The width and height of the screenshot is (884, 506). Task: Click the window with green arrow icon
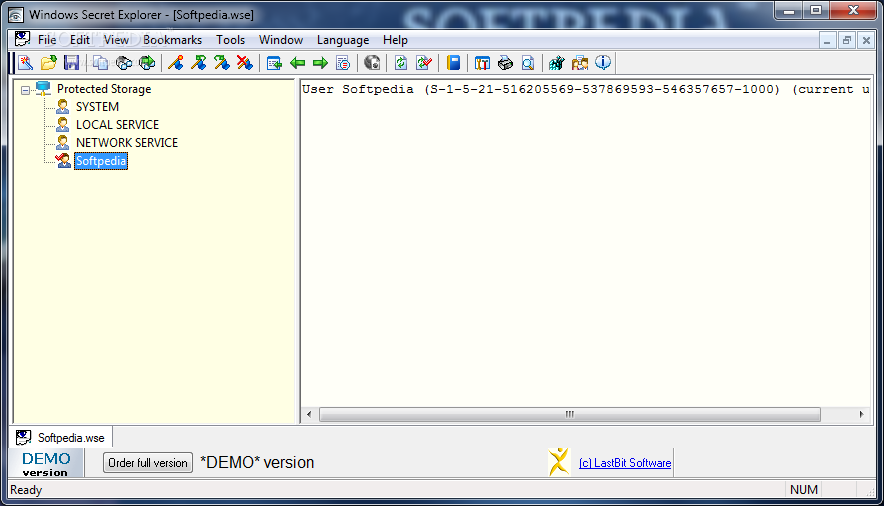click(275, 63)
